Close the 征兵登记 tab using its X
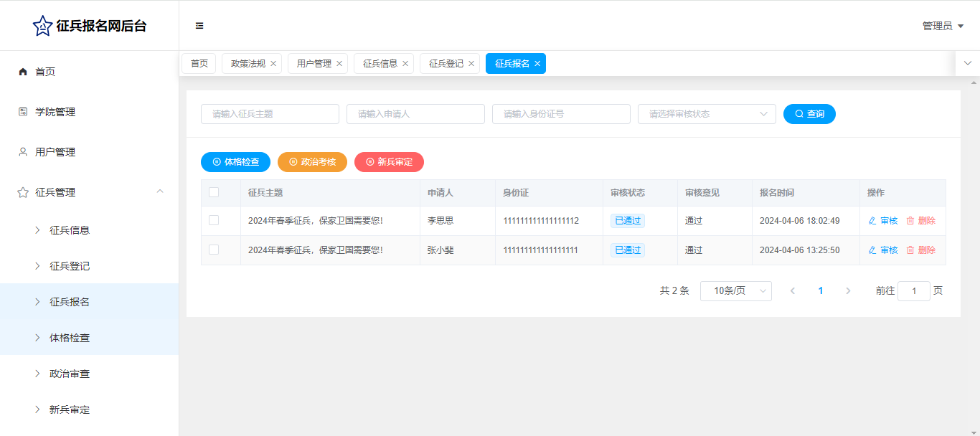 471,64
